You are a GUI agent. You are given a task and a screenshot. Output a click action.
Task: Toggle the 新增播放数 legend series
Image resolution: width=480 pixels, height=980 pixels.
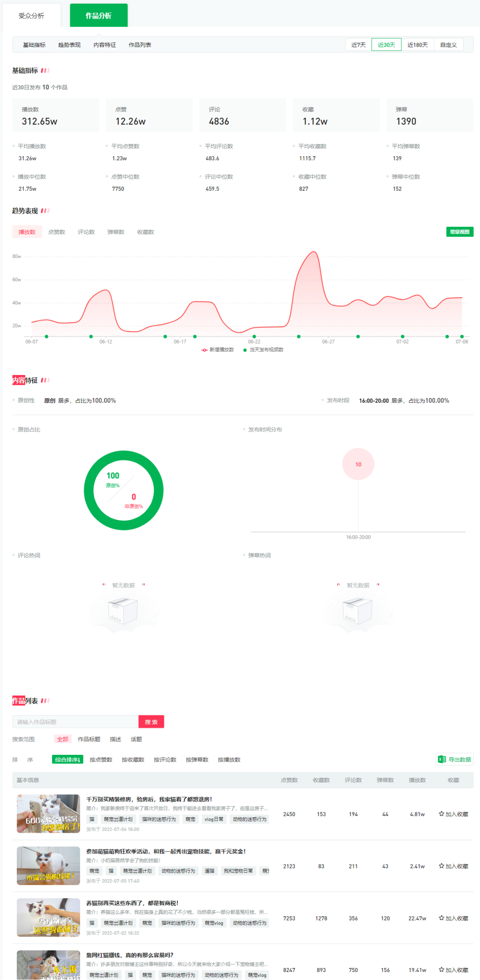pyautogui.click(x=218, y=350)
